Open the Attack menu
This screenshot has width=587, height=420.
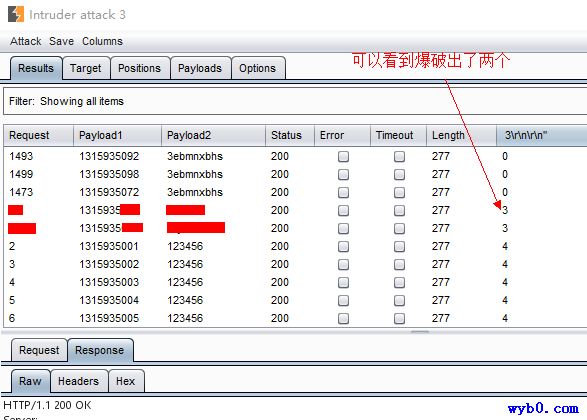pos(25,41)
